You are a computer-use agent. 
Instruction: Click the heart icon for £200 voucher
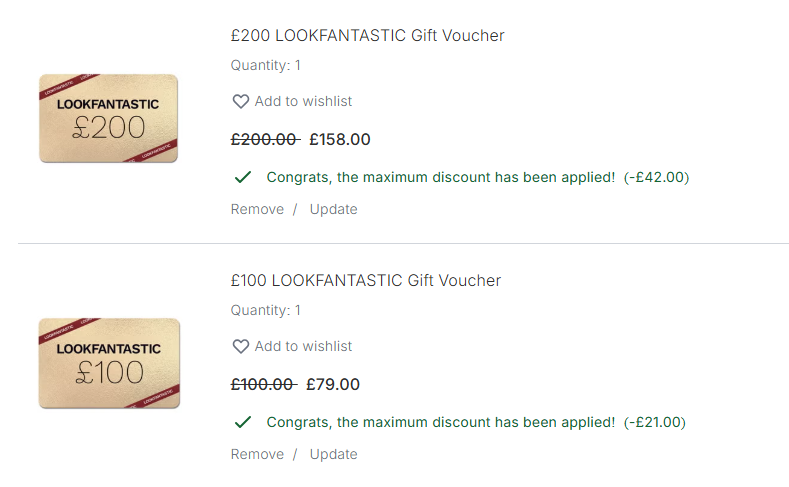pos(240,101)
